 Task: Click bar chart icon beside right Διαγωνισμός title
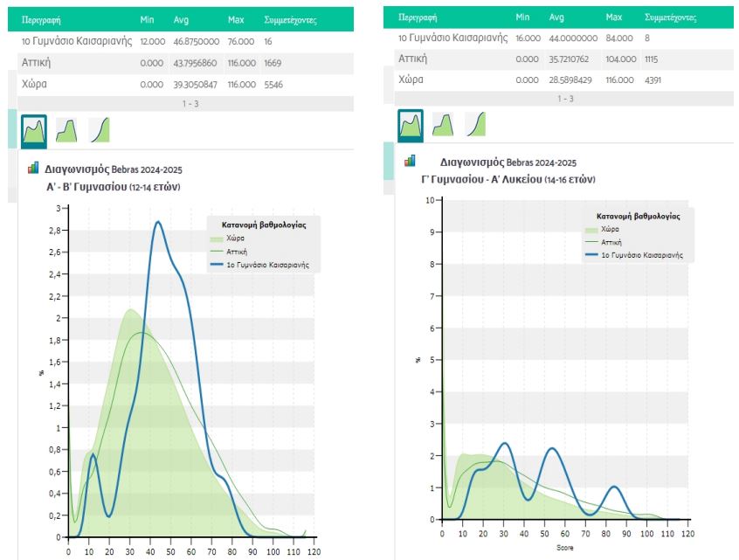point(410,161)
